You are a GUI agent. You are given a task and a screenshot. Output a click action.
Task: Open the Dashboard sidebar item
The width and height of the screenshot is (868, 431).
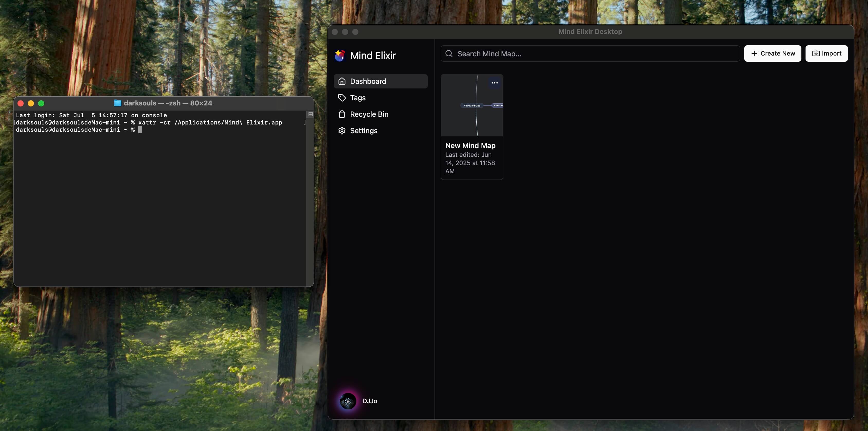coord(381,81)
